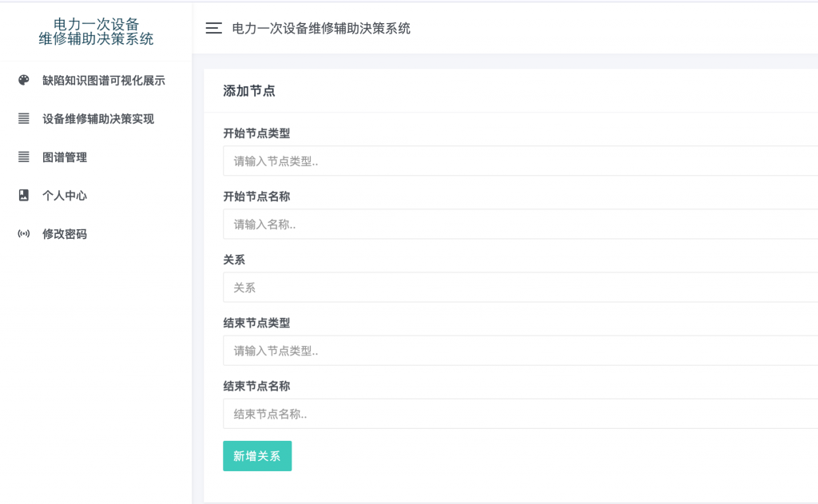Click the icon beside 图谱管理 menu entry
This screenshot has height=504, width=818.
[22, 157]
